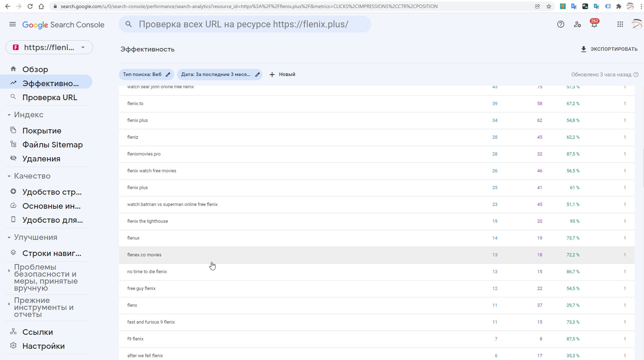This screenshot has width=644, height=360.
Task: Edit the date filter pencil icon
Action: (x=257, y=75)
